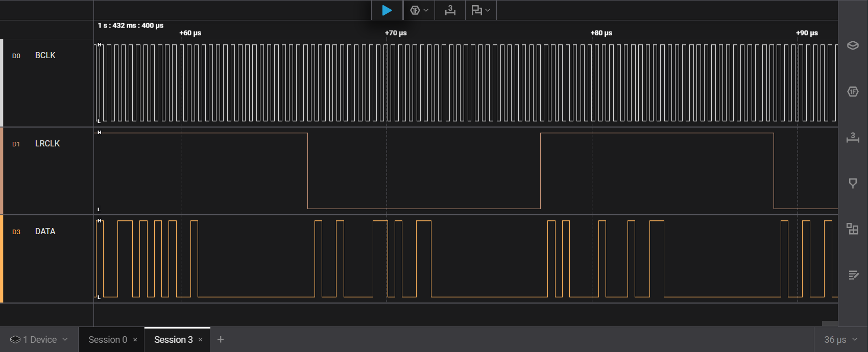Select the Session 3 tab
868x352 pixels.
pyautogui.click(x=173, y=340)
